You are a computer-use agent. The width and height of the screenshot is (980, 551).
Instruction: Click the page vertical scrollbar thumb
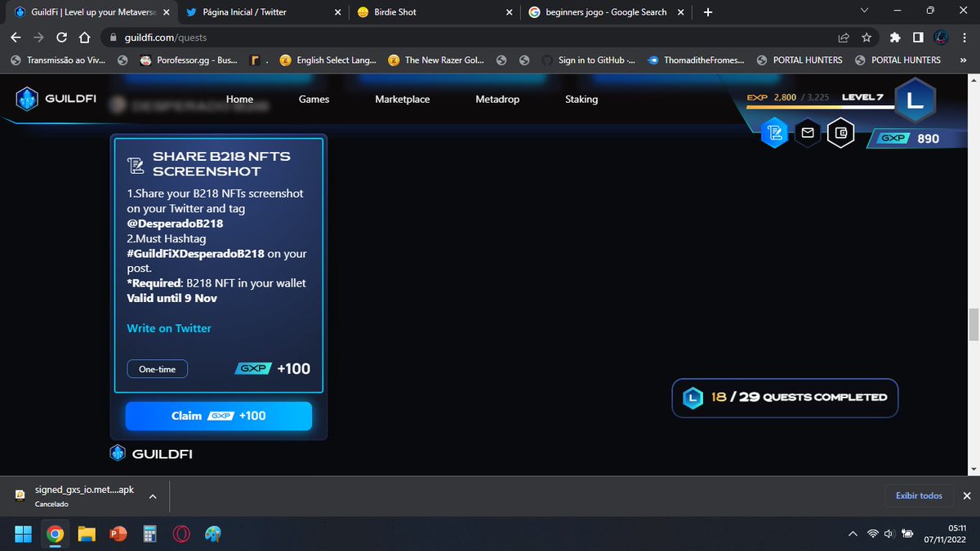973,325
